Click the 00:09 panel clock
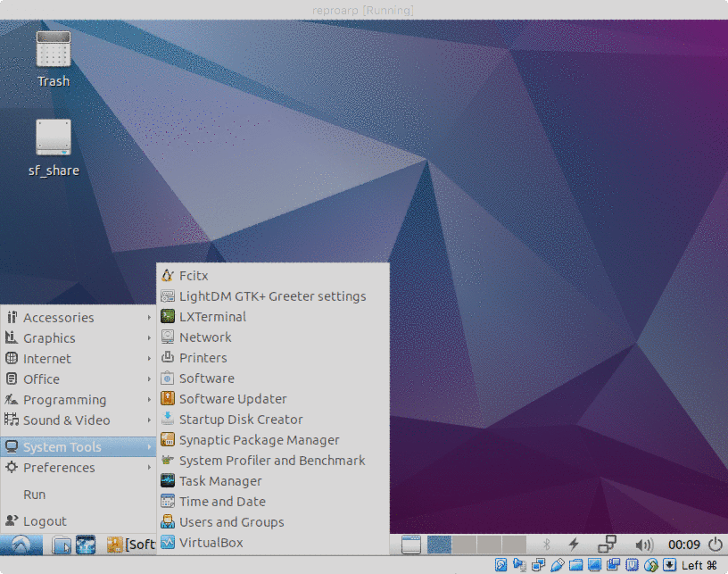 coord(684,545)
